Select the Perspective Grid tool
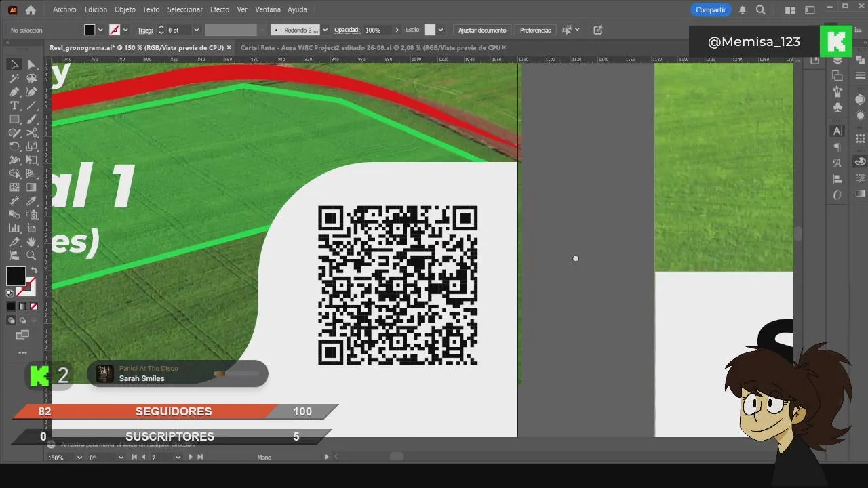Image resolution: width=868 pixels, height=488 pixels. click(x=31, y=174)
